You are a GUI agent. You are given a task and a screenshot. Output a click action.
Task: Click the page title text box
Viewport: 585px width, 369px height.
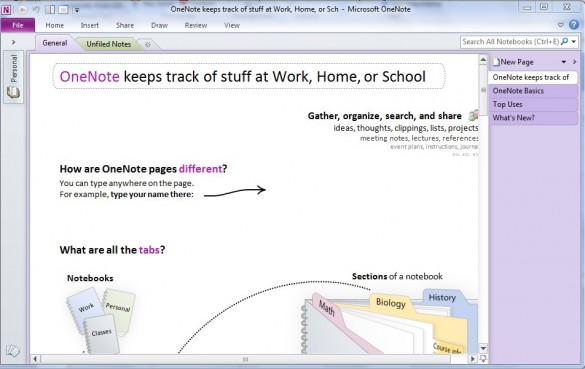point(249,76)
